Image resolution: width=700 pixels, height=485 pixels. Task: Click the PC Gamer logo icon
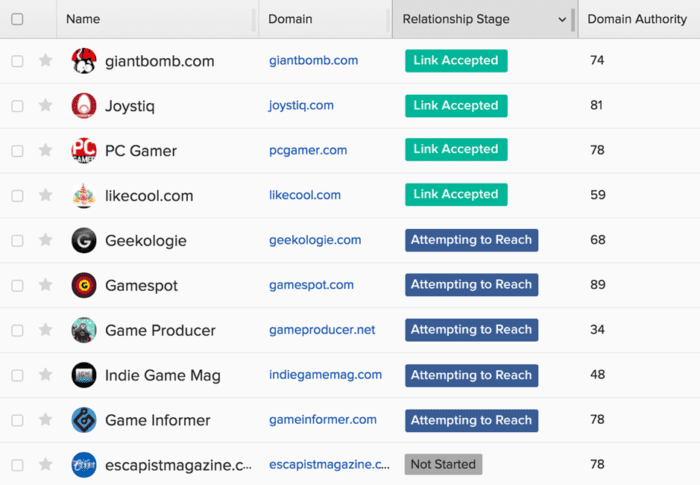pyautogui.click(x=84, y=151)
